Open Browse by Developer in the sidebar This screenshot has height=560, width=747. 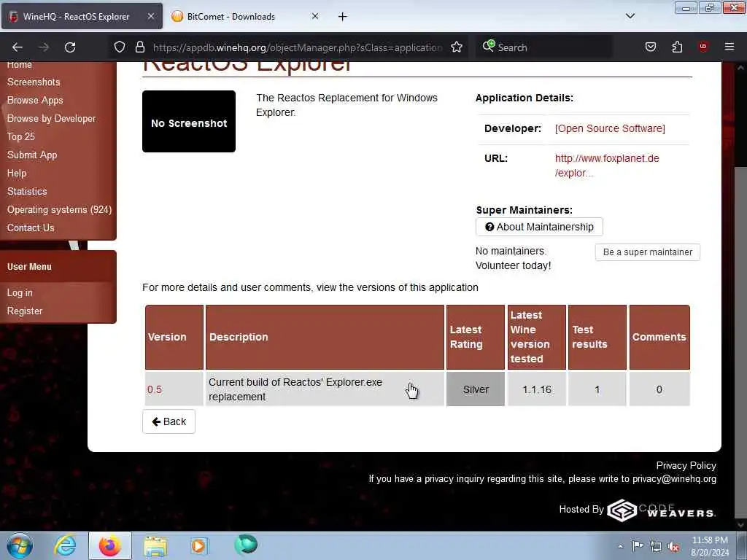pos(51,119)
